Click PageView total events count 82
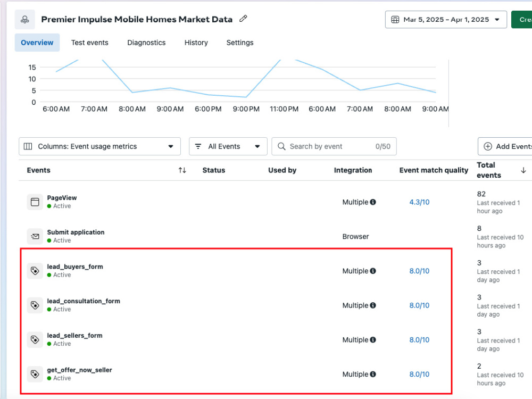The width and height of the screenshot is (532, 399). pos(481,194)
